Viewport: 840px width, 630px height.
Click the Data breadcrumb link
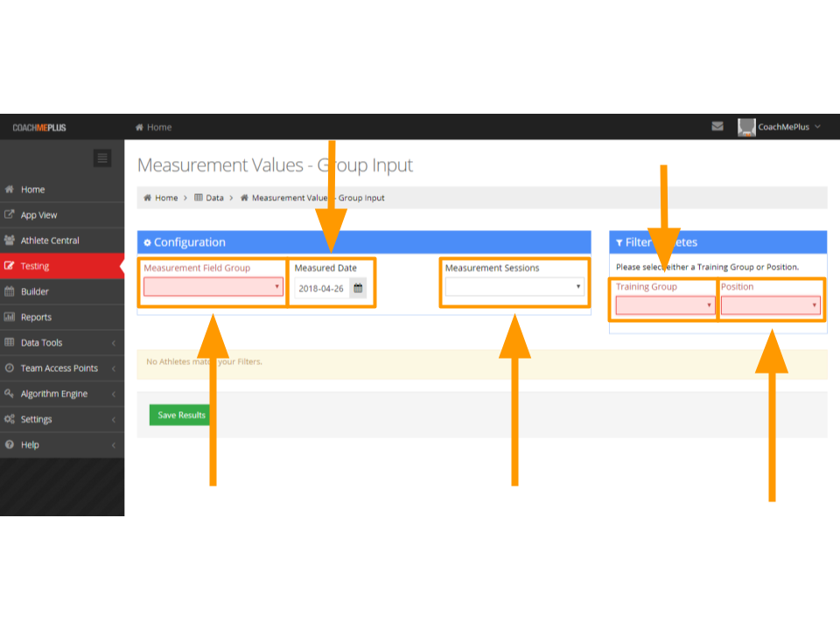(x=214, y=198)
